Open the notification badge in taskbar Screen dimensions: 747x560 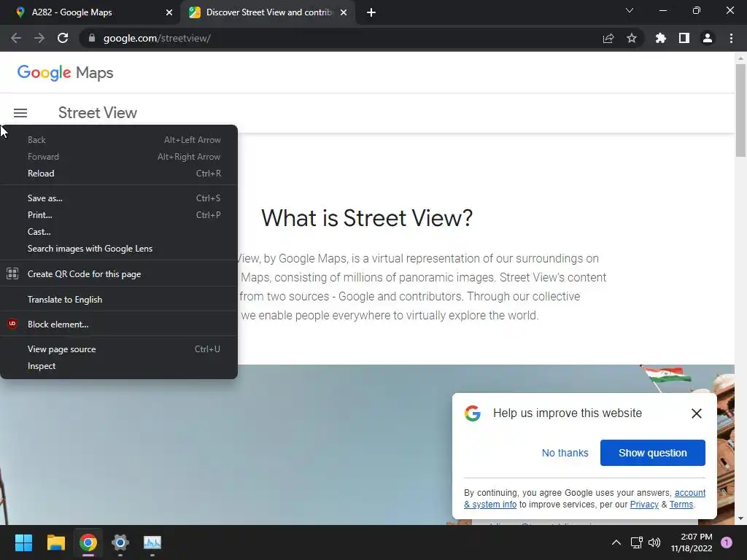point(727,542)
